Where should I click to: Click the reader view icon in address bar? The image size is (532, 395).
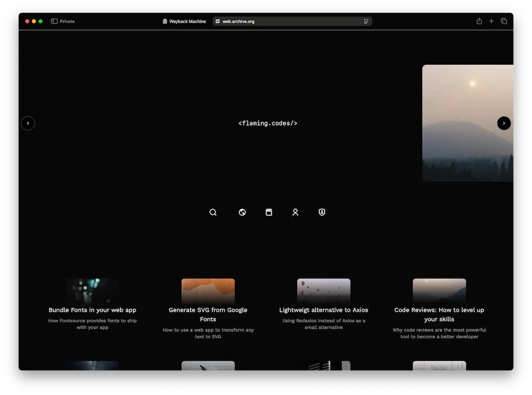coord(366,21)
